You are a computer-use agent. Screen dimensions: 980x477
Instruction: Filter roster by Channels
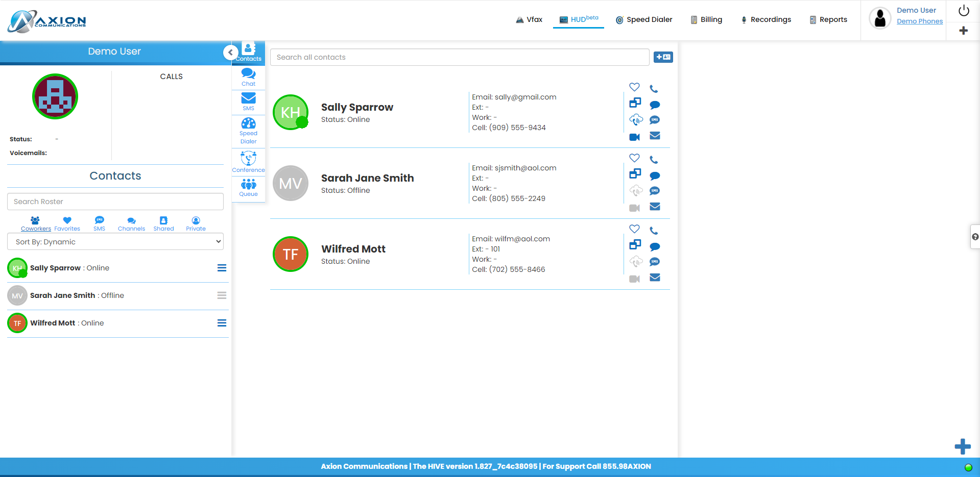[x=131, y=224]
